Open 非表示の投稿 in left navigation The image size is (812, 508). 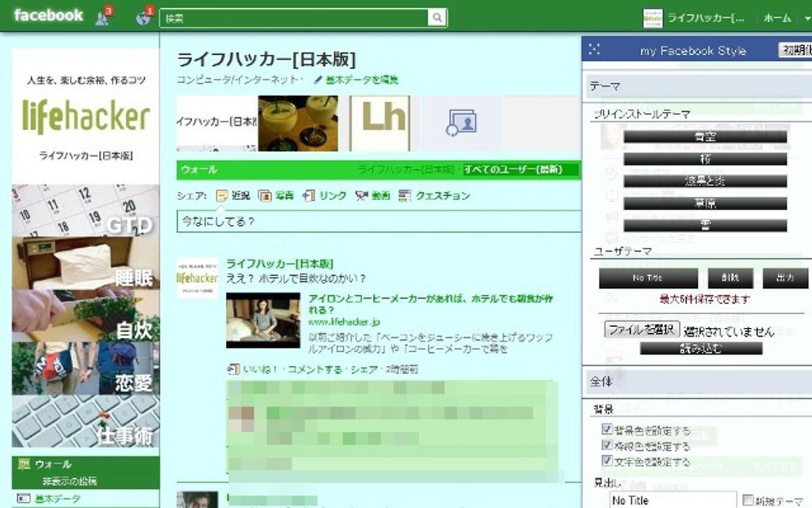(x=69, y=481)
